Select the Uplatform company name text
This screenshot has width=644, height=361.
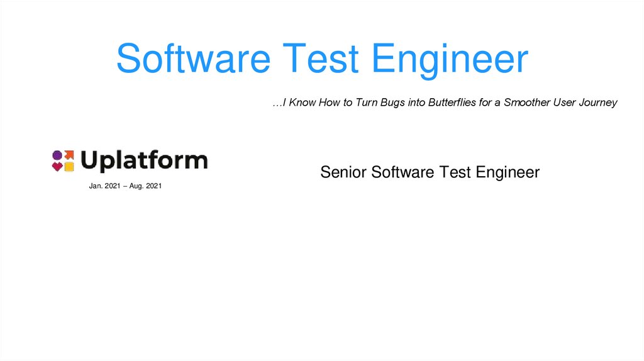[x=144, y=161]
